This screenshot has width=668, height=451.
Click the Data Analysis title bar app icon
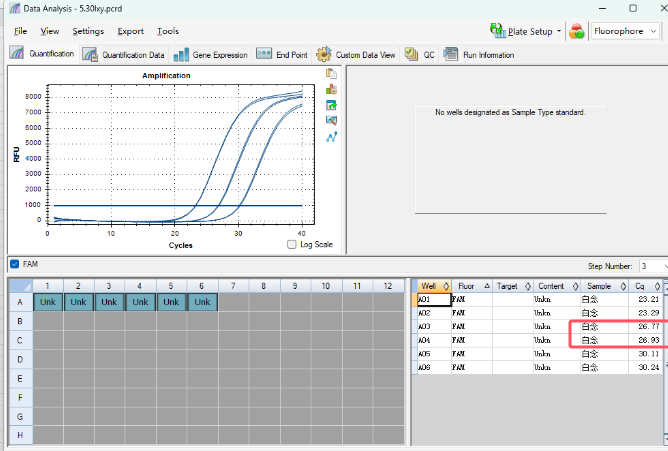coord(14,8)
